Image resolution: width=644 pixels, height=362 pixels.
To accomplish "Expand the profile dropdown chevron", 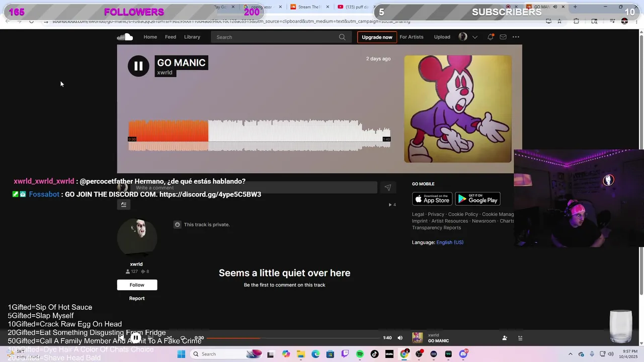I will click(474, 37).
